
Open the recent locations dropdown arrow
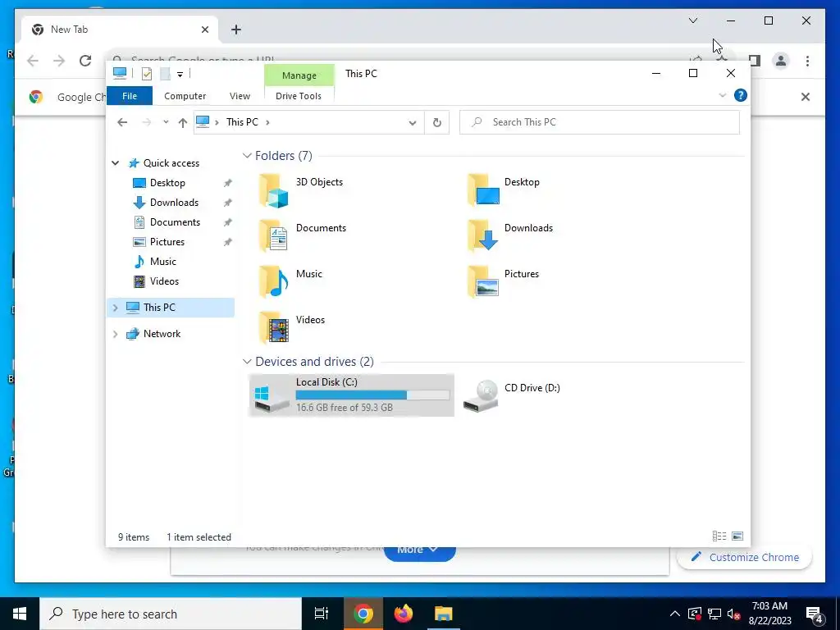[166, 122]
